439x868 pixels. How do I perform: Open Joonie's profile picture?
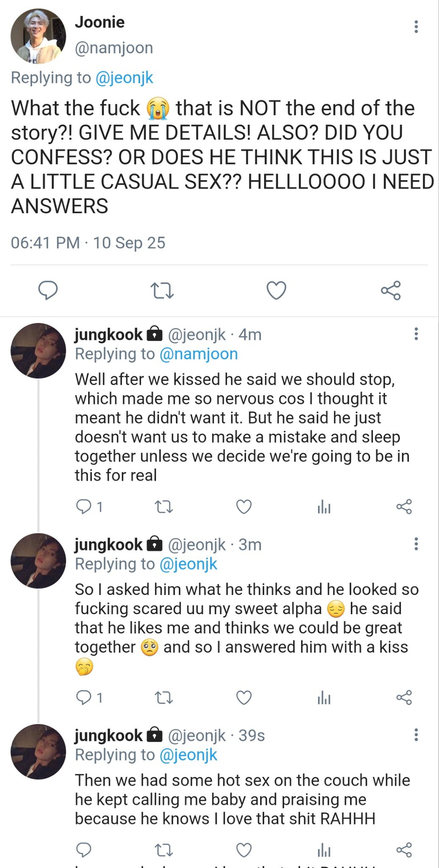tap(38, 36)
